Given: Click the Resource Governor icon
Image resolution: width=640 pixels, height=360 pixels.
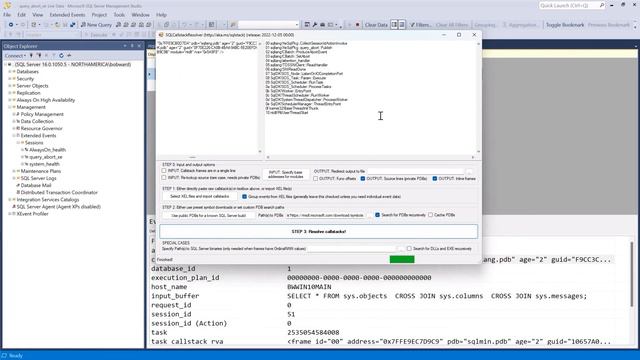Looking at the screenshot, I should click(x=18, y=129).
